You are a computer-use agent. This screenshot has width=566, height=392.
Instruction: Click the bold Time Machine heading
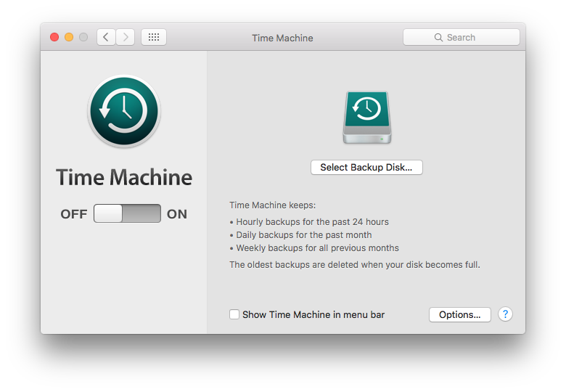(x=124, y=178)
